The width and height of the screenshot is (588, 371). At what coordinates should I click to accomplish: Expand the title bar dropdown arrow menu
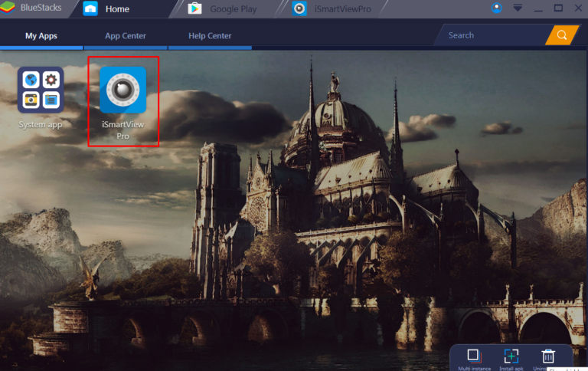[x=518, y=8]
